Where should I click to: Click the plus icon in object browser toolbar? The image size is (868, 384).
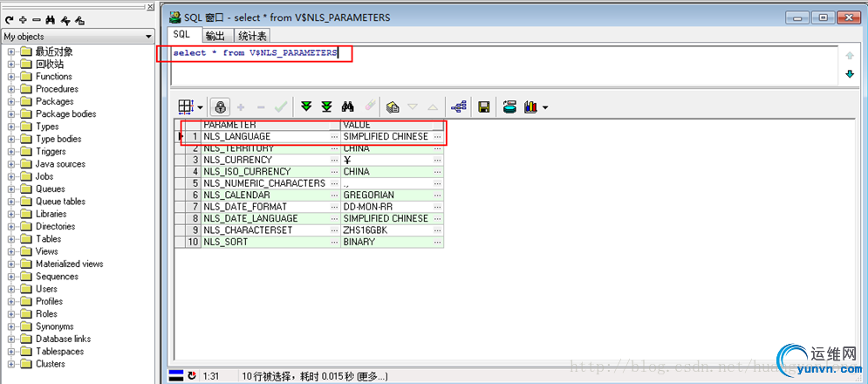point(23,20)
